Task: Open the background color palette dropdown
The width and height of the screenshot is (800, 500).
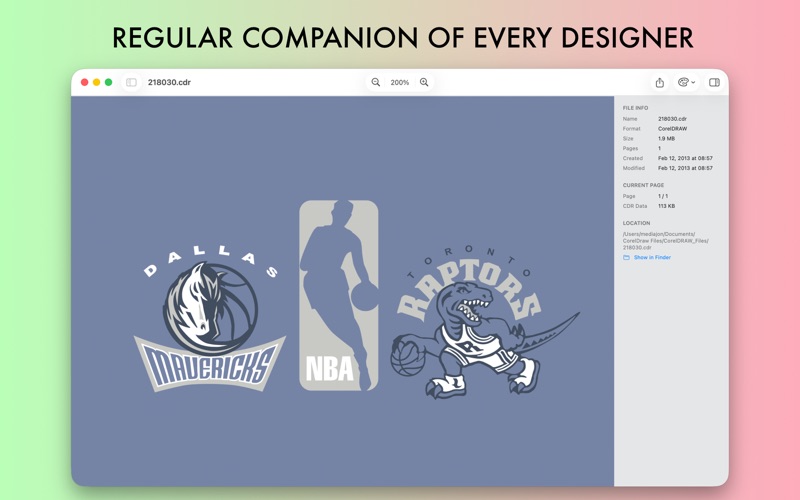Action: [686, 82]
